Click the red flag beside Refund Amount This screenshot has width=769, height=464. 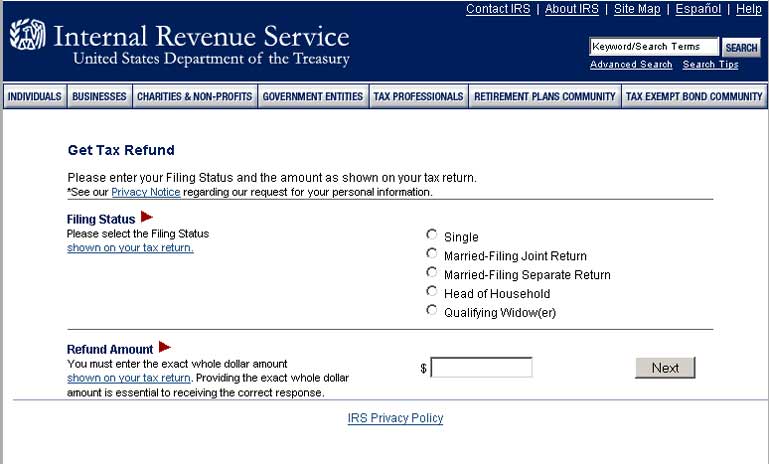pyautogui.click(x=165, y=347)
